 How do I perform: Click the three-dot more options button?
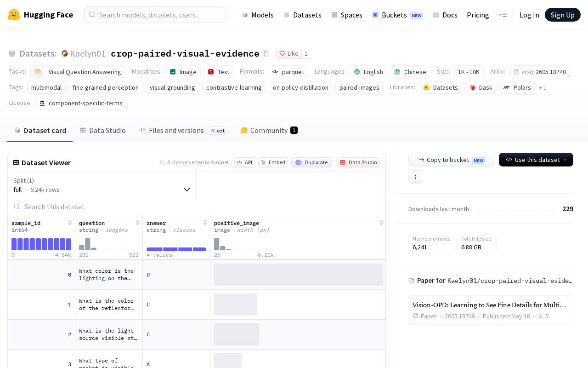coord(415,177)
